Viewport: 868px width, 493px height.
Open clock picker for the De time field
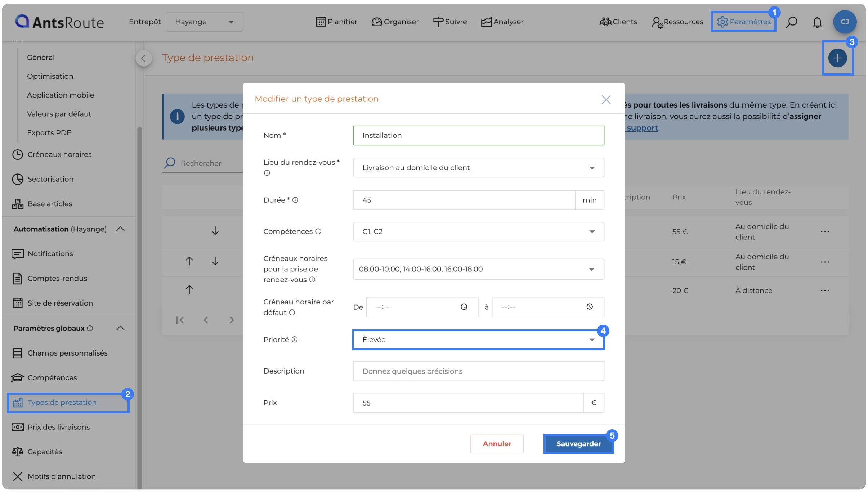point(464,307)
